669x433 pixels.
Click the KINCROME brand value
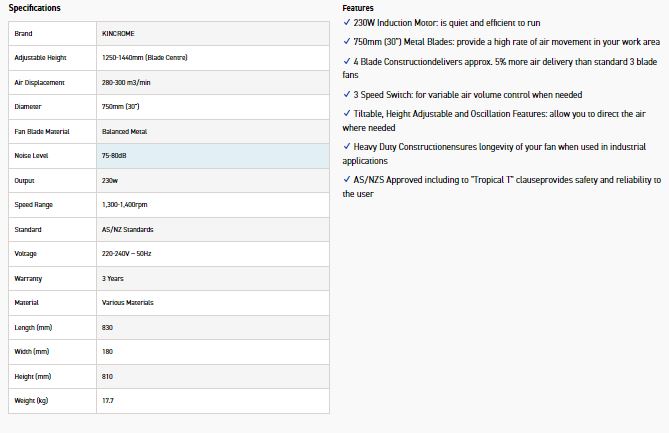tap(118, 33)
